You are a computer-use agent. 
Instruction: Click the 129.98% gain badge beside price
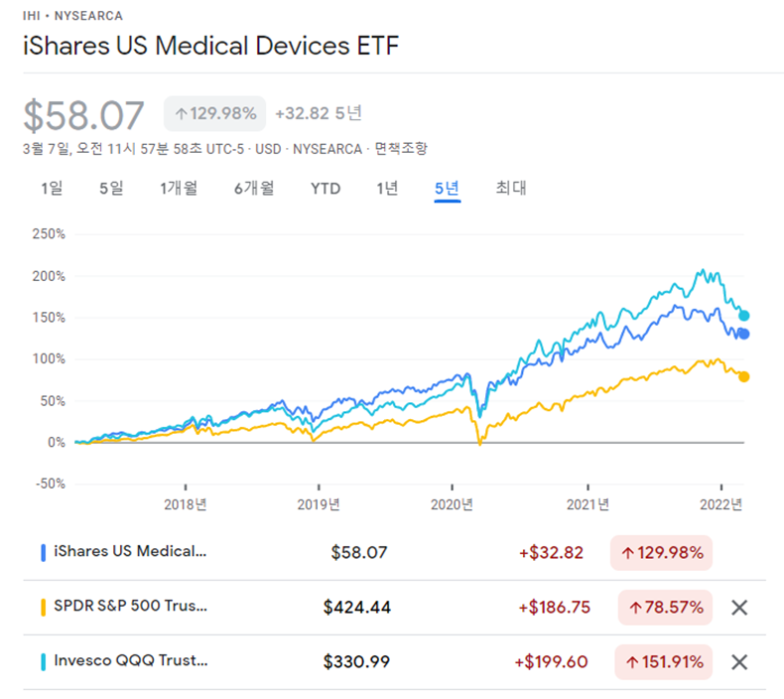[x=214, y=114]
